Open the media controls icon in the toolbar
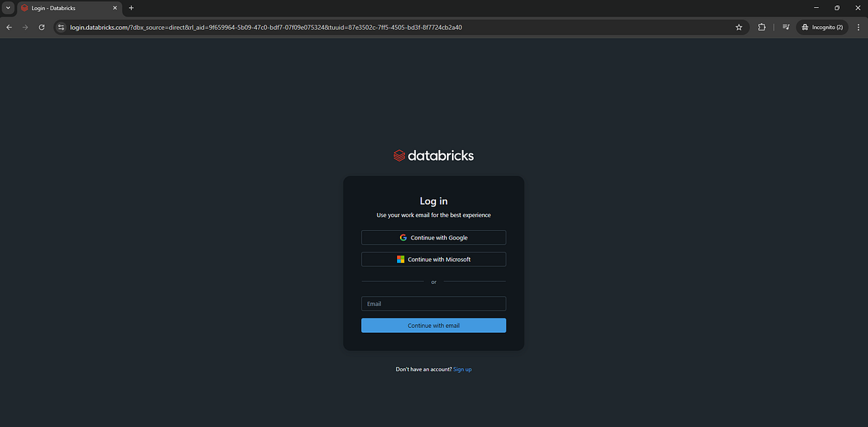Viewport: 868px width, 427px height. [x=786, y=27]
